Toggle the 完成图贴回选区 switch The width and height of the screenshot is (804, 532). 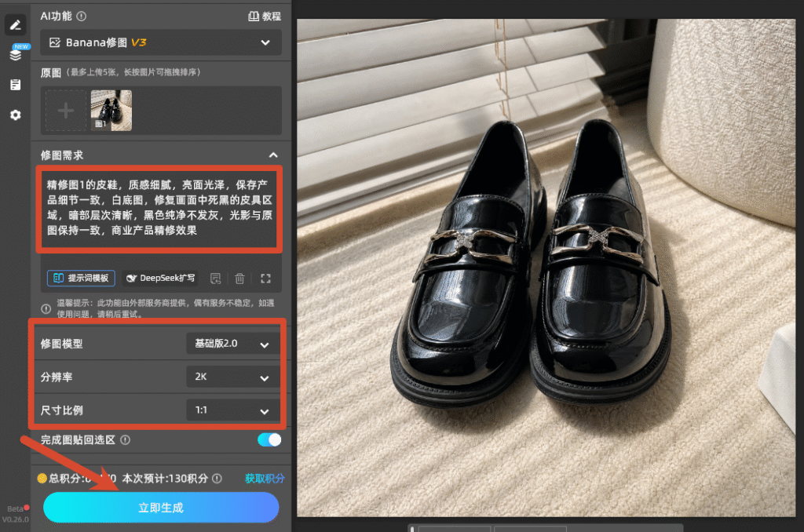[x=269, y=439]
